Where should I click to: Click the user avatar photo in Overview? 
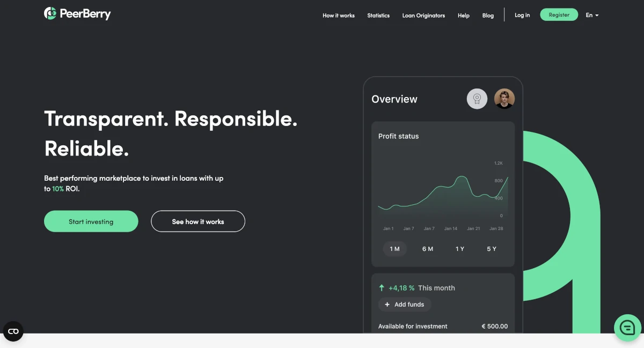[504, 99]
